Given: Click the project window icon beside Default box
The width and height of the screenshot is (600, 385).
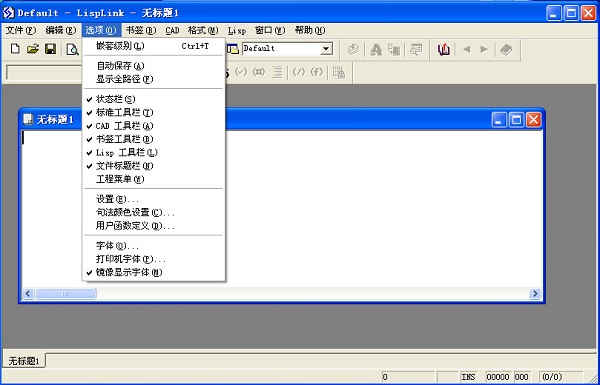Looking at the screenshot, I should coord(233,49).
